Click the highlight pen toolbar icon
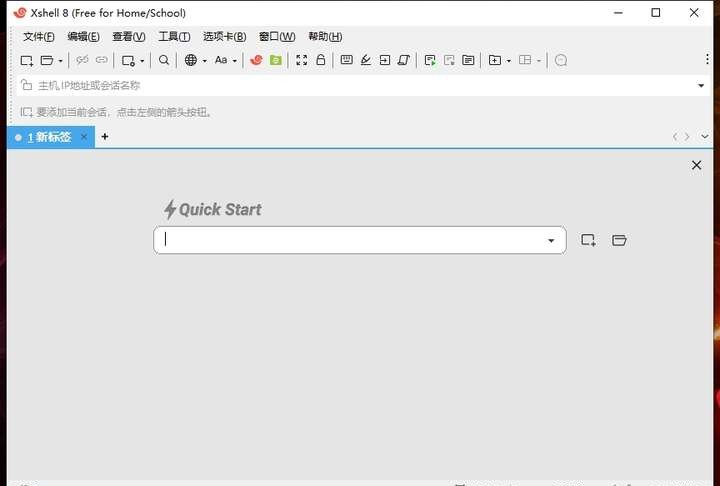Screen dimensions: 720x486 click(366, 60)
